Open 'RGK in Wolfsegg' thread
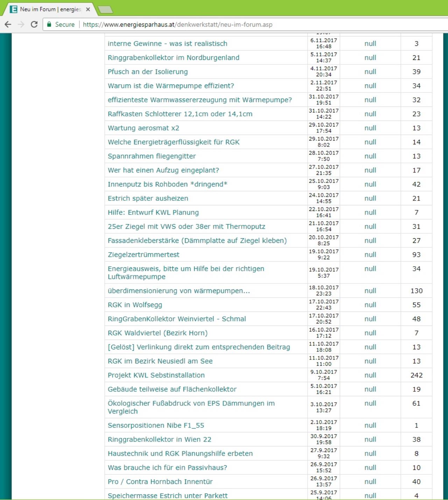448x500 pixels. [135, 305]
